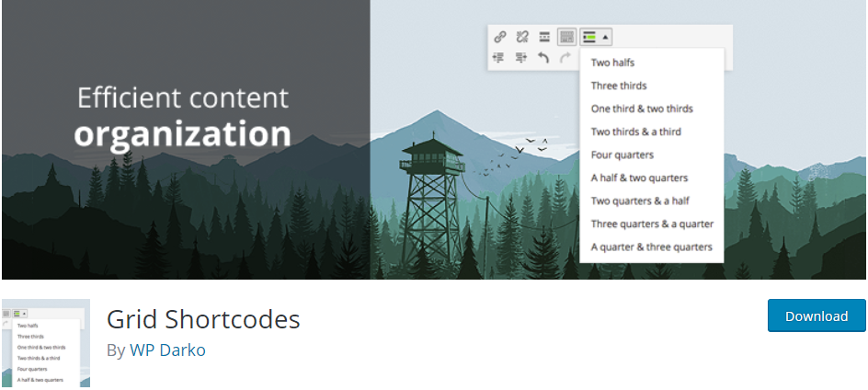Screen dimensions: 868x390
Task: Click the greyed-out redo arrow
Action: point(565,57)
